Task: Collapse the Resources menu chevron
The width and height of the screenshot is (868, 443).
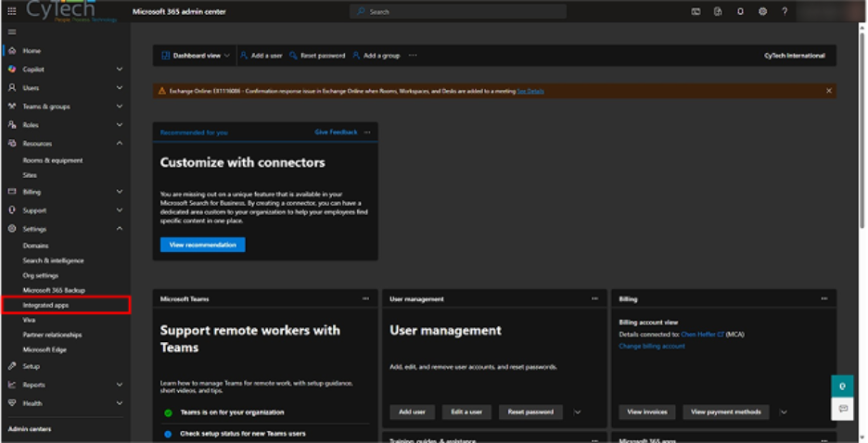Action: point(120,144)
